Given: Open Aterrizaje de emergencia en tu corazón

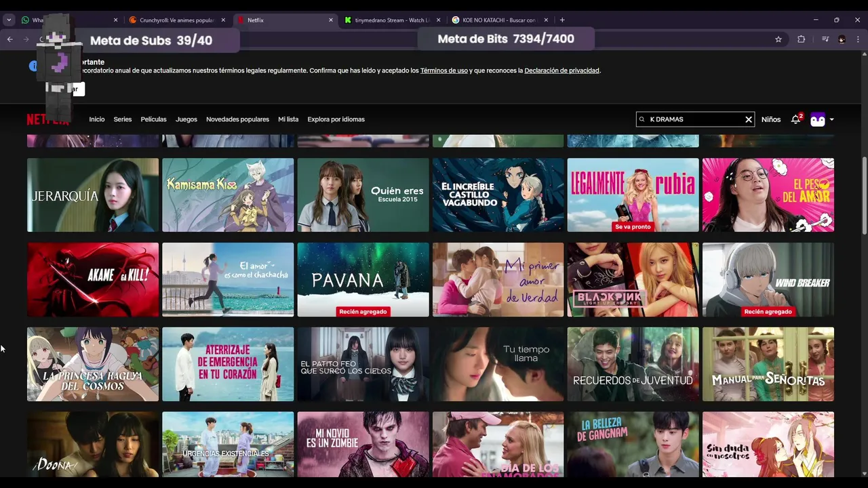Looking at the screenshot, I should [x=228, y=364].
